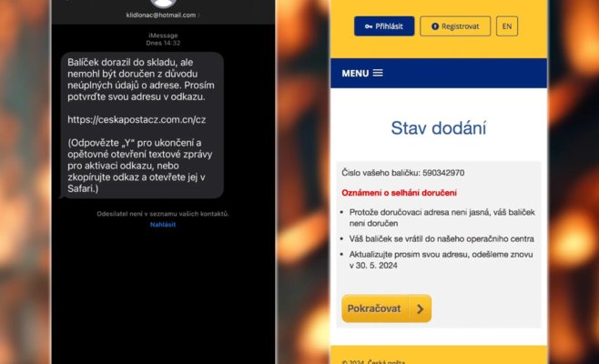Click the red Oznámení o selhání doručení text

click(400, 193)
